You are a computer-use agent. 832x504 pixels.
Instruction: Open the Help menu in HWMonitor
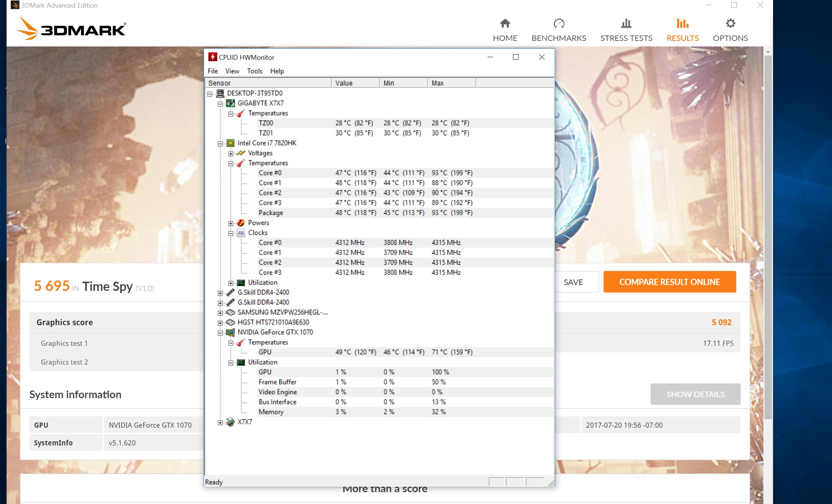pos(277,71)
